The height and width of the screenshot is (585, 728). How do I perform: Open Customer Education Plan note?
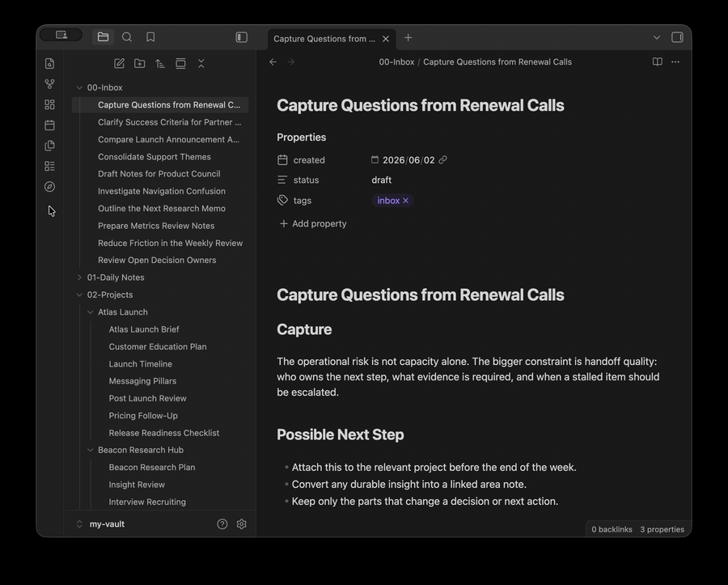(158, 347)
